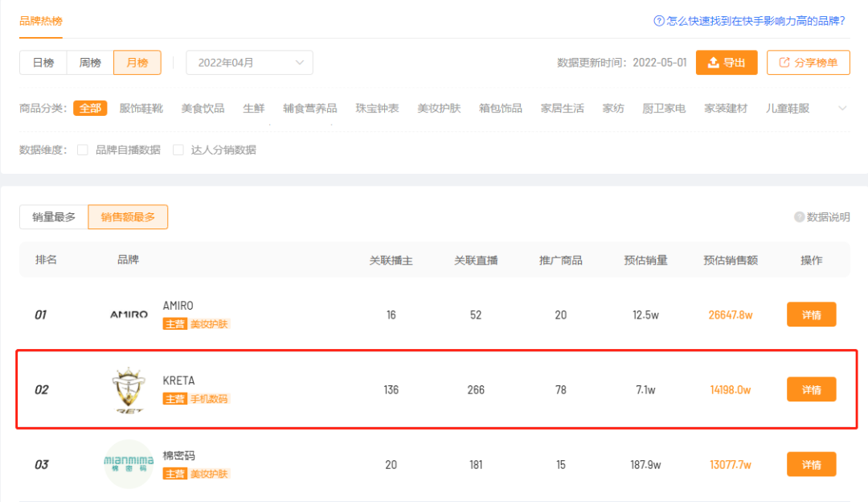This screenshot has width=868, height=502.
Task: Switch to the 日榜 tab
Action: (43, 63)
